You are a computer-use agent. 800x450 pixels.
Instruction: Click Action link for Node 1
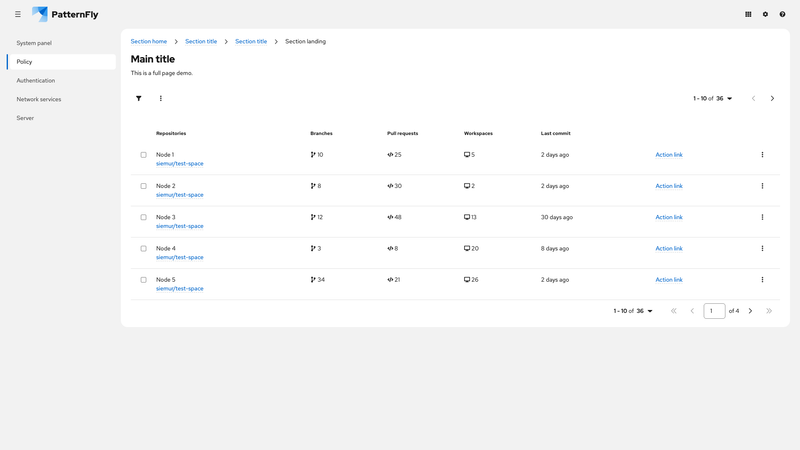pos(669,155)
